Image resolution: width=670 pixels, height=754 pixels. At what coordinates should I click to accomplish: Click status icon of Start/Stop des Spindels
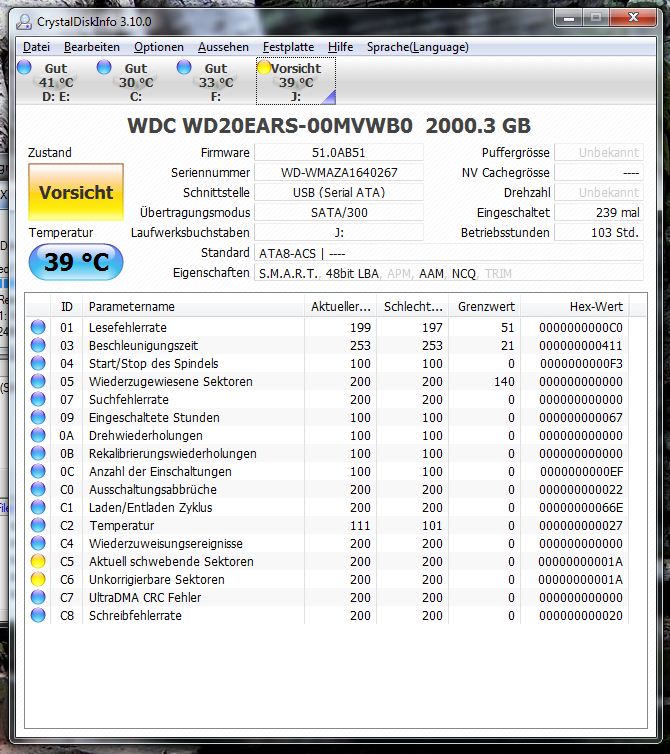[38, 363]
